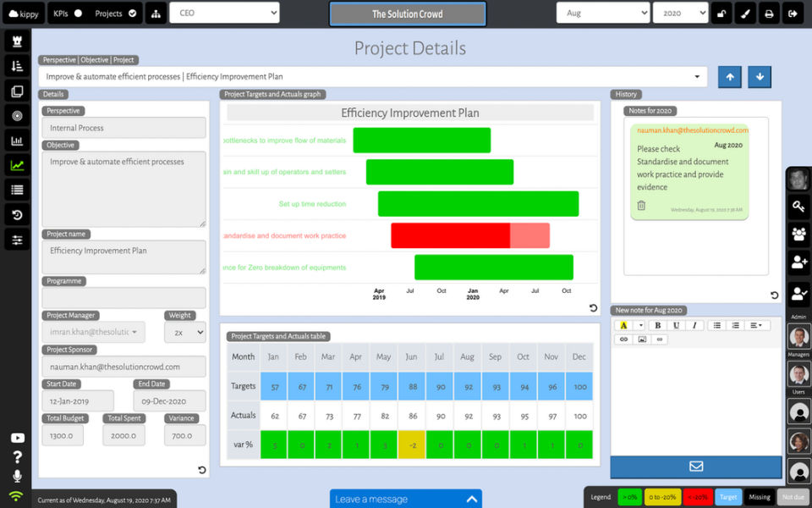812x508 pixels.
Task: Open the history clock icon in left sidebar
Action: click(x=17, y=215)
